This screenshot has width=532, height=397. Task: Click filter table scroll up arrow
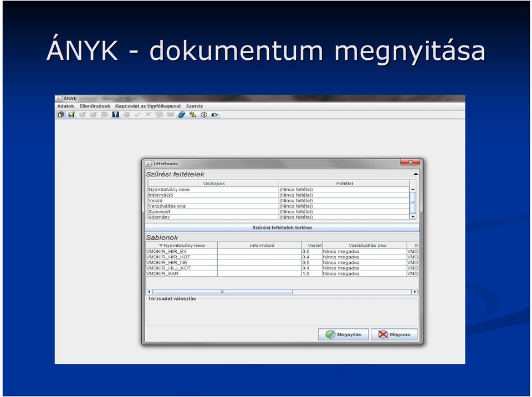click(413, 190)
